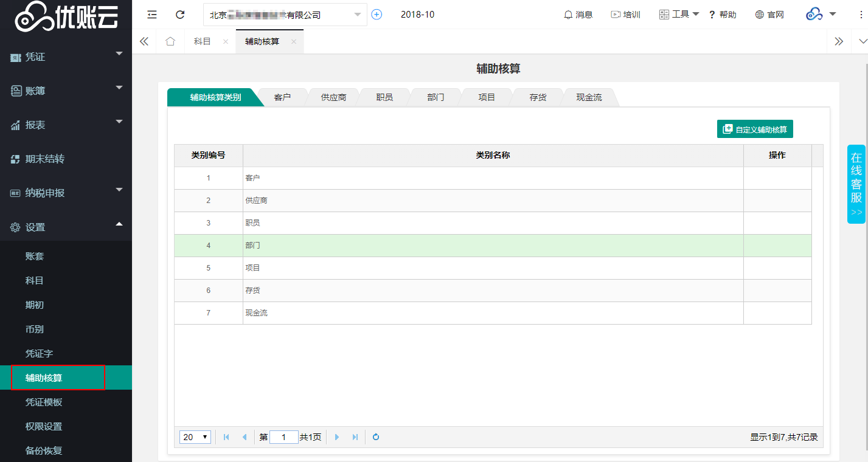Click the page refresh icon in top bar
The width and height of the screenshot is (868, 462).
180,15
